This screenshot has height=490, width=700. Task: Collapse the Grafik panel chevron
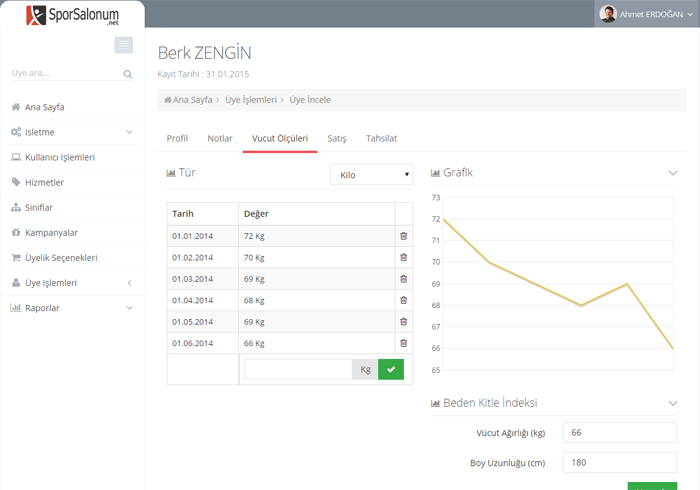[x=673, y=173]
